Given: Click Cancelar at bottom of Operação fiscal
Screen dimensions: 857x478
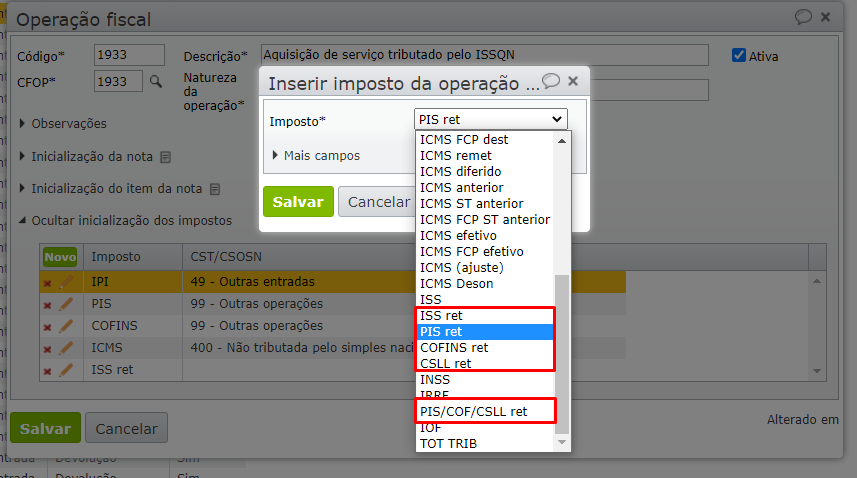Looking at the screenshot, I should coord(126,428).
